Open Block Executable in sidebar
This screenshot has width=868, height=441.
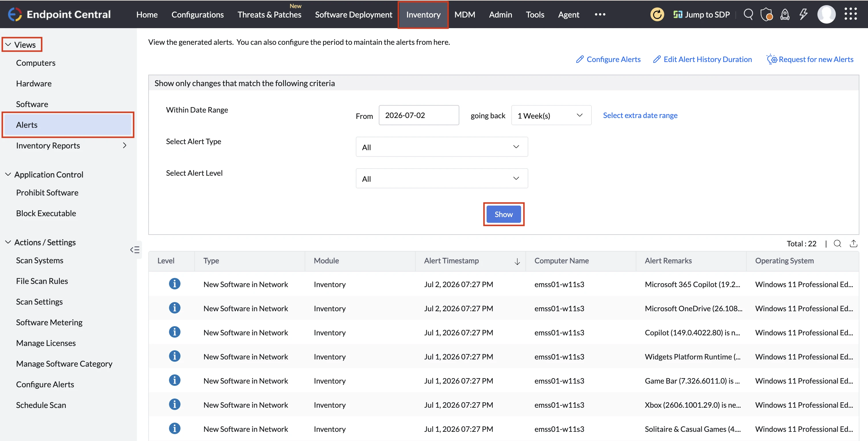(46, 213)
